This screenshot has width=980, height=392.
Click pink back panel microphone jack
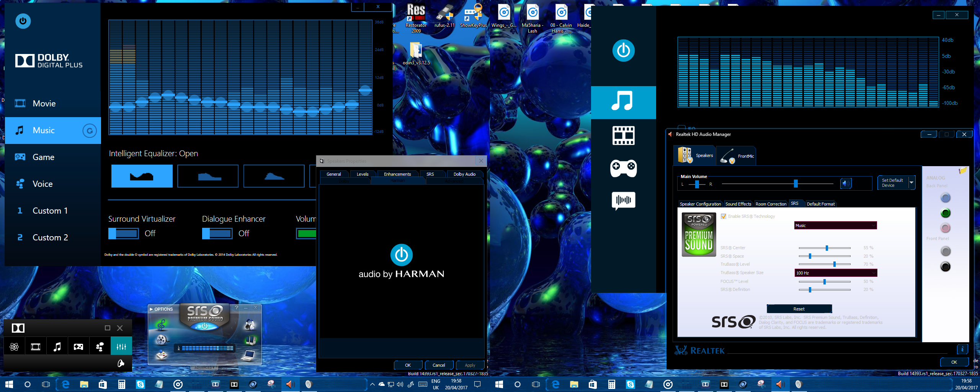pos(945,228)
